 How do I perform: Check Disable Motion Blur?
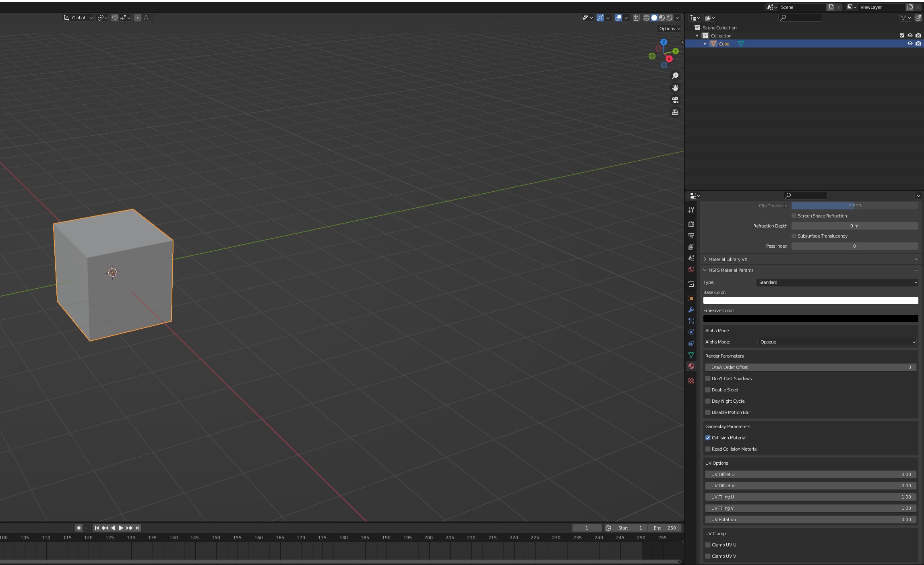point(708,412)
